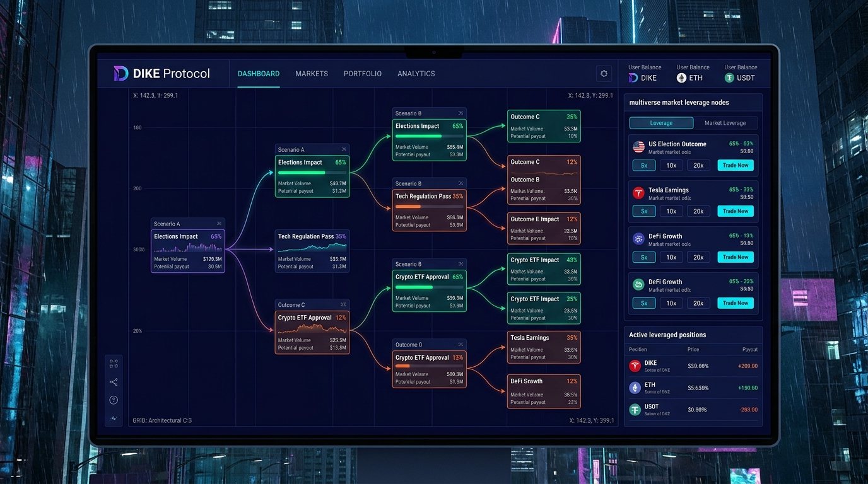Switch to the Market Leverage segment
The width and height of the screenshot is (868, 484).
click(x=725, y=123)
